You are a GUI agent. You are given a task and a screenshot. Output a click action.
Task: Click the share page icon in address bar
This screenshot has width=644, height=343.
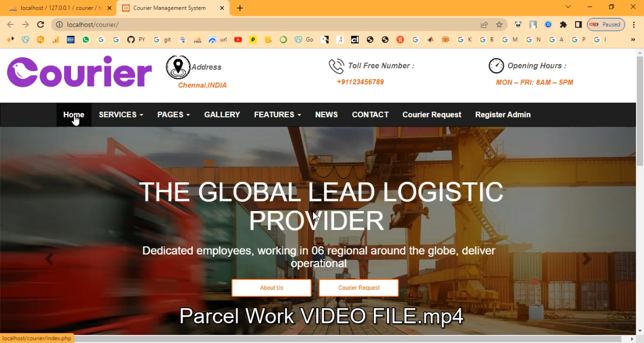(x=484, y=24)
